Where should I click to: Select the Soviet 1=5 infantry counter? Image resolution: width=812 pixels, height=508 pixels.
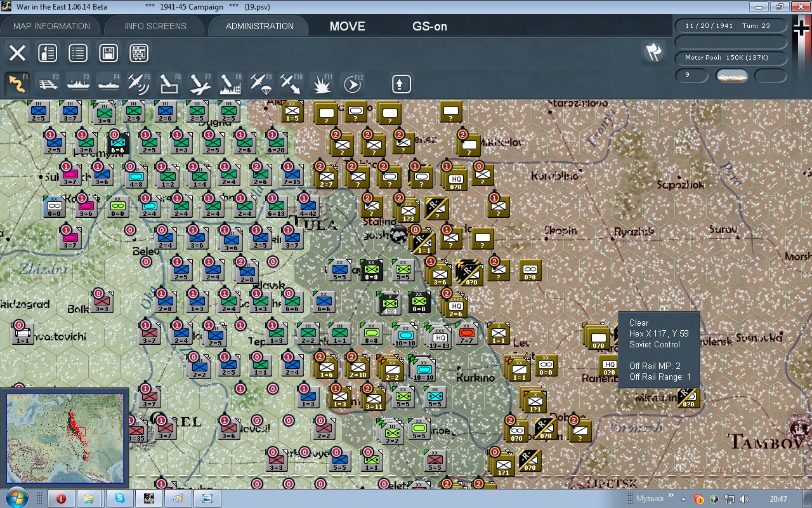(x=292, y=111)
